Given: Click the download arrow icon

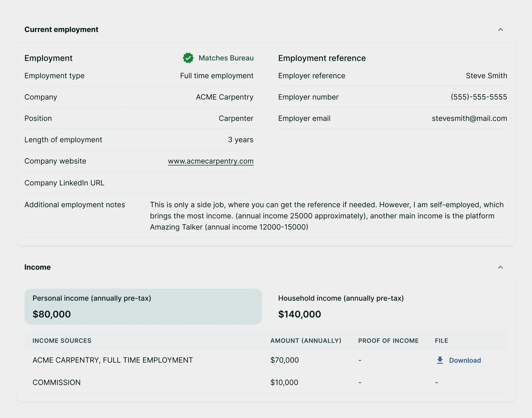Looking at the screenshot, I should [x=440, y=360].
